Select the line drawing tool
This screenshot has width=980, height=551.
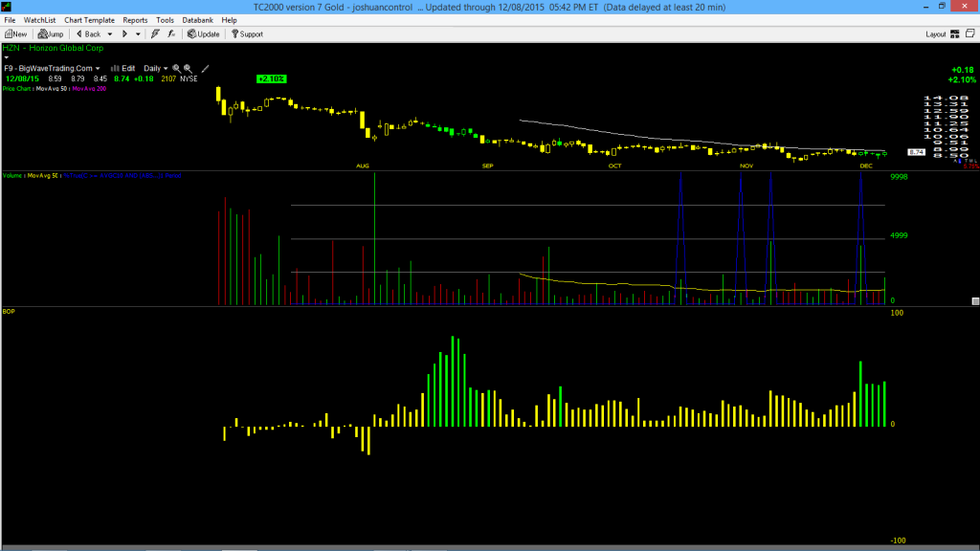(x=205, y=68)
